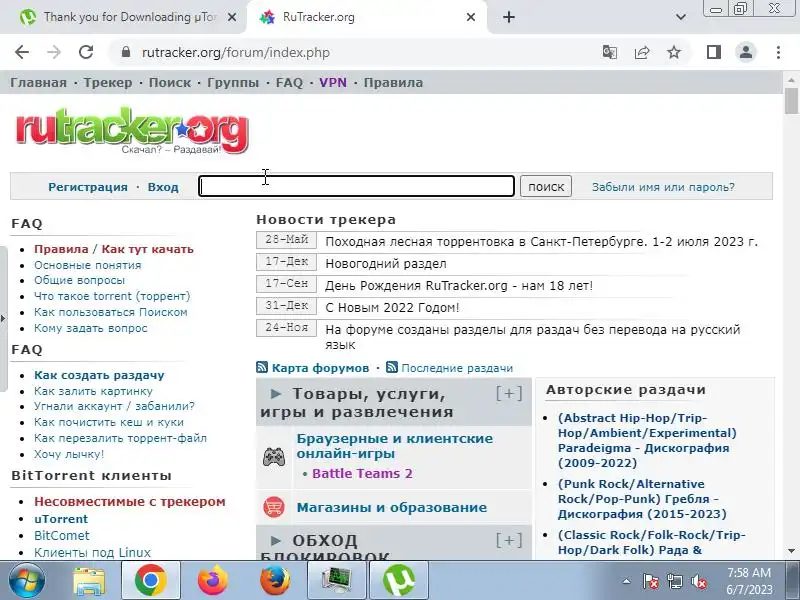800x600 pixels.
Task: Open the Трекер menu item
Action: click(108, 83)
